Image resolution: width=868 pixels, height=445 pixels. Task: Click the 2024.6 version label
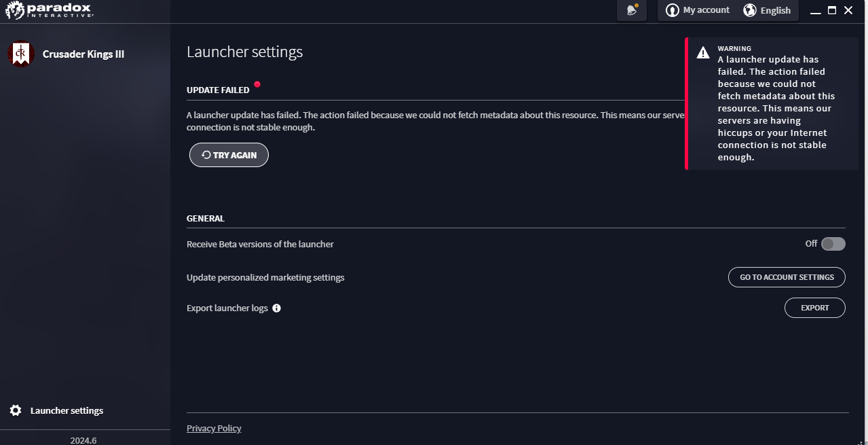click(83, 440)
